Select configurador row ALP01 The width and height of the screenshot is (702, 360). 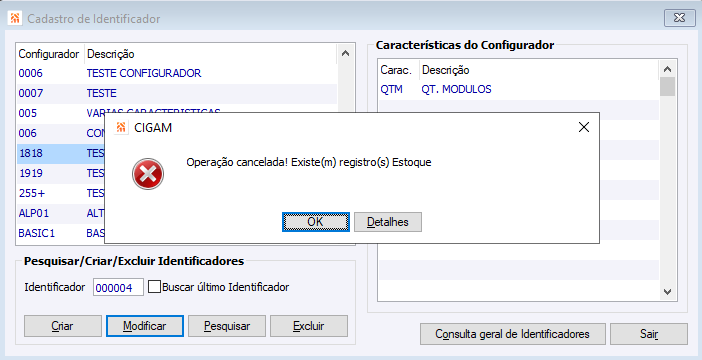pos(60,214)
